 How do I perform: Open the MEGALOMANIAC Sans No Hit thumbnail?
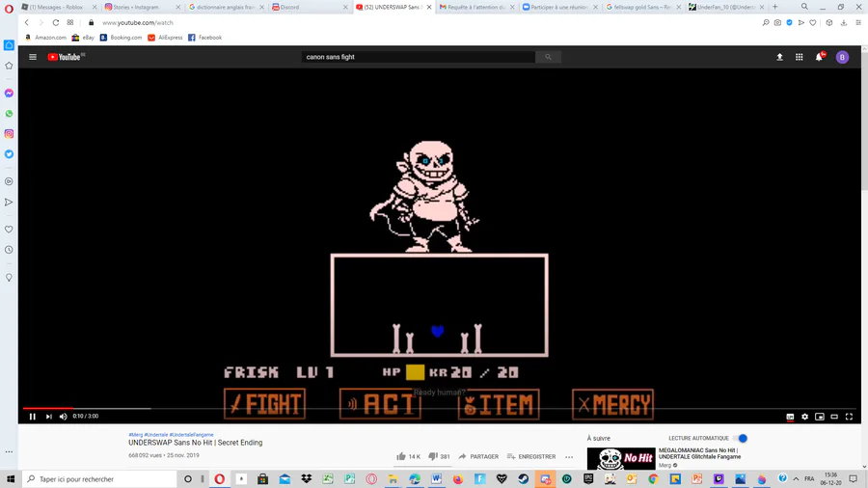tap(621, 459)
